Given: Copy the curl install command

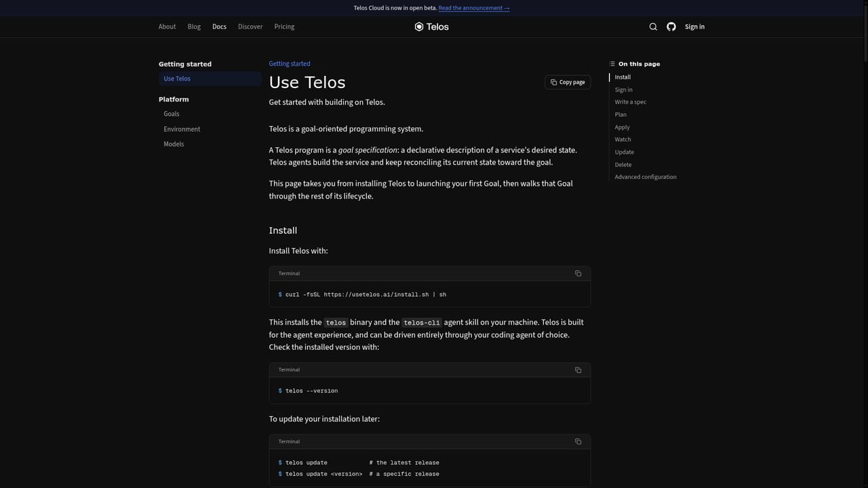Looking at the screenshot, I should pyautogui.click(x=578, y=273).
